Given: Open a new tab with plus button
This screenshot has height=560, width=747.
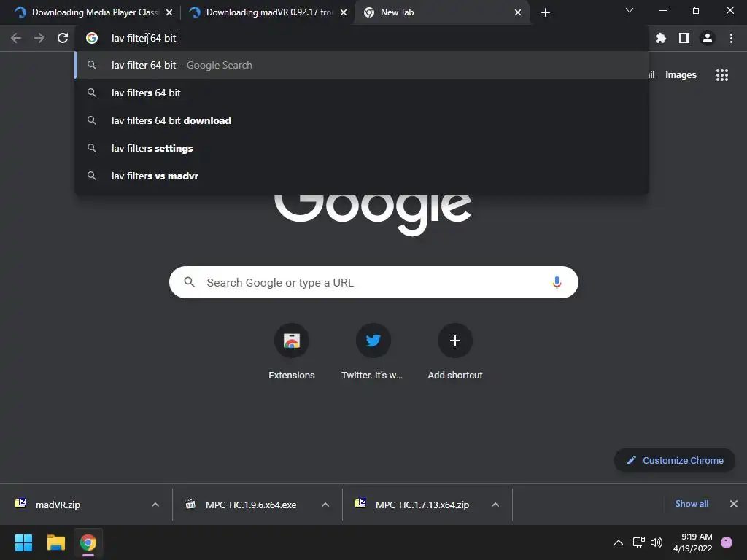Looking at the screenshot, I should pos(546,12).
